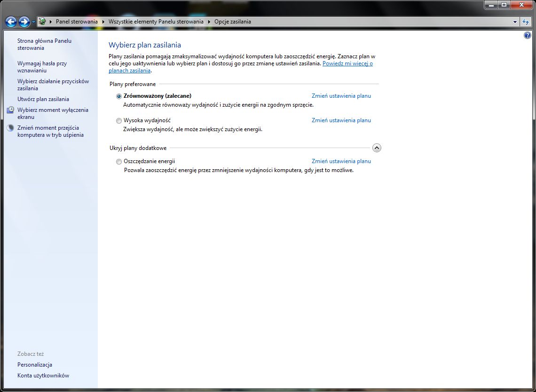Go to Strona główna Panelu sterowania

(45, 45)
